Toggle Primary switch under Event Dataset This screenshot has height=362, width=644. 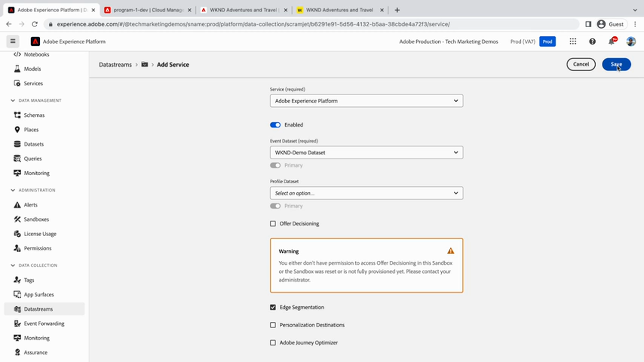click(275, 165)
